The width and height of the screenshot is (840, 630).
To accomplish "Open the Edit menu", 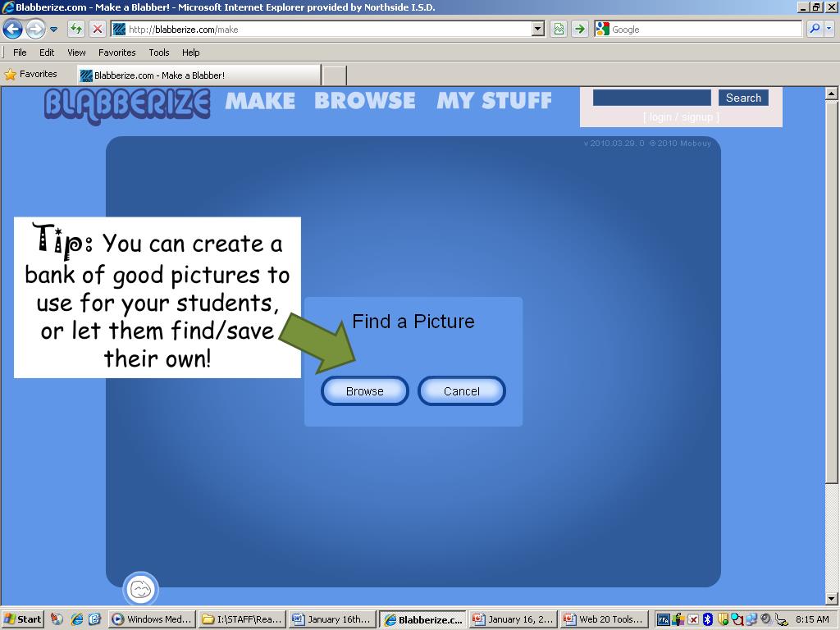I will (47, 52).
